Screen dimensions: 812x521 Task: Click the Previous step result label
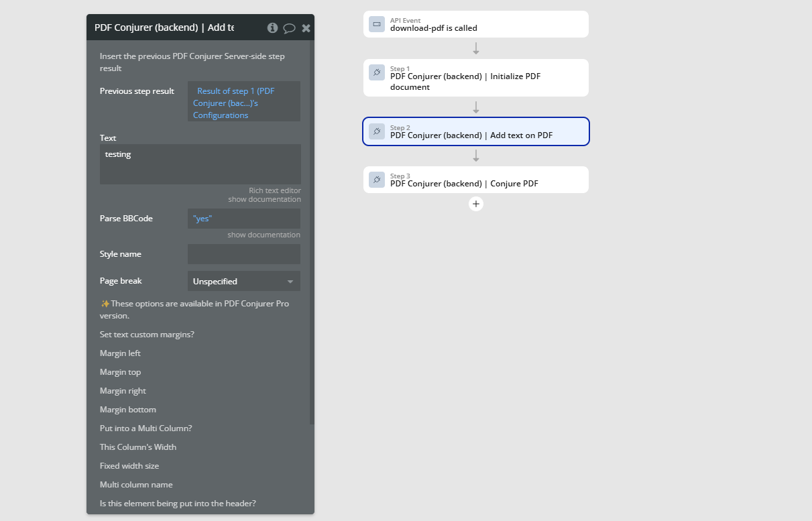[x=137, y=91]
